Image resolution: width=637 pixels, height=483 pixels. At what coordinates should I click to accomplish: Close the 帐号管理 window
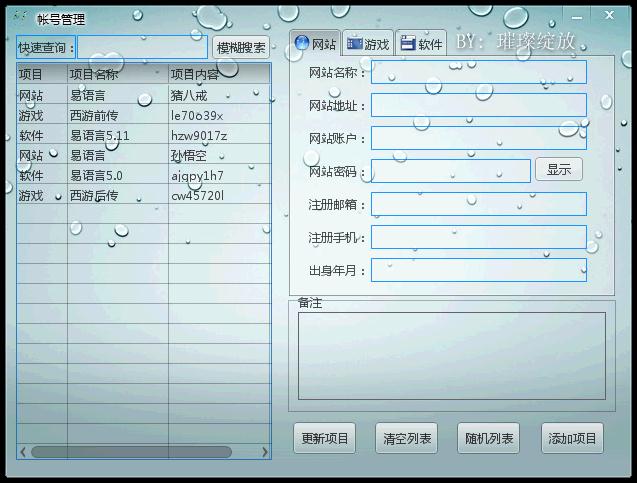609,15
